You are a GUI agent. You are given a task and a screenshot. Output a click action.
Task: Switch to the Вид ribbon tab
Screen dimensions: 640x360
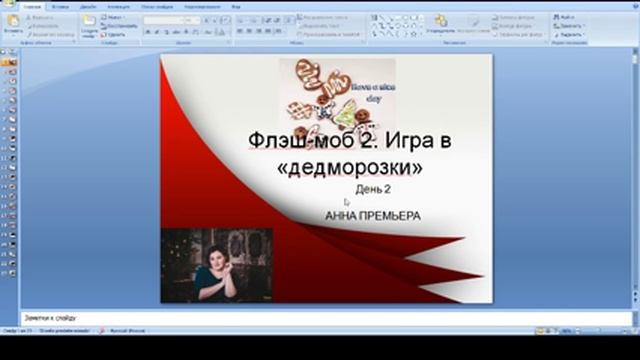coord(236,7)
